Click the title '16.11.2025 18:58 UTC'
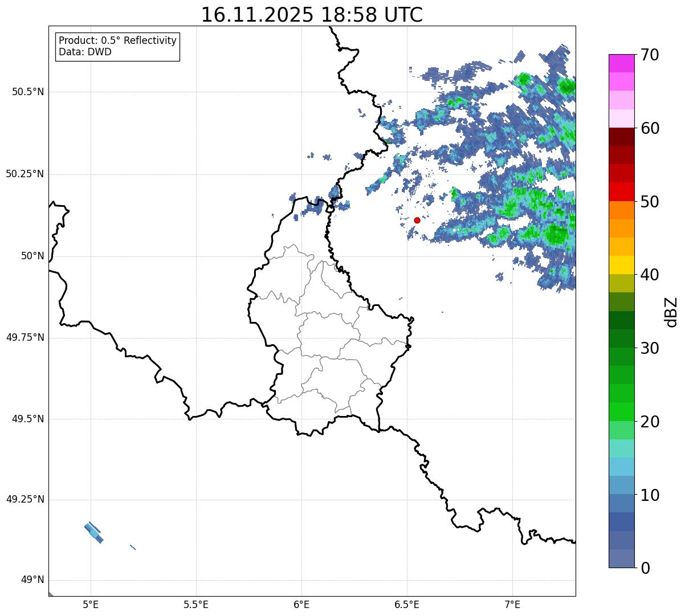Screen dimensions: 685x616 tap(312, 15)
